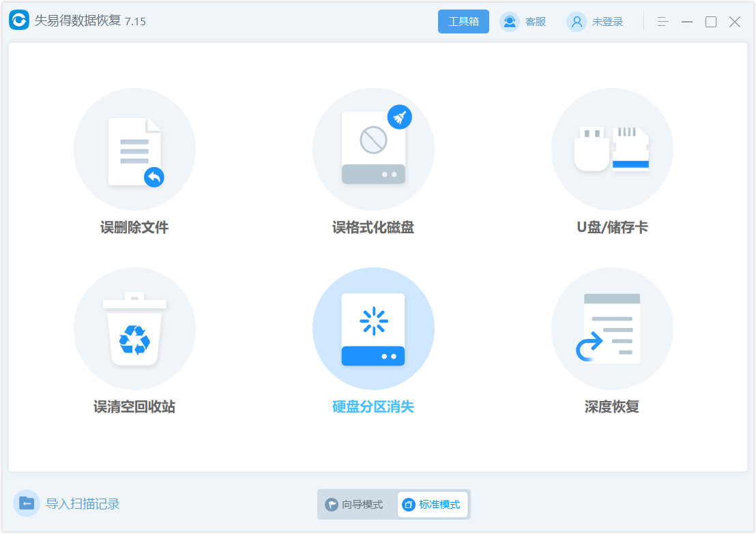Open the emptied recycle bin recovery icon
The height and width of the screenshot is (534, 756).
pos(134,329)
